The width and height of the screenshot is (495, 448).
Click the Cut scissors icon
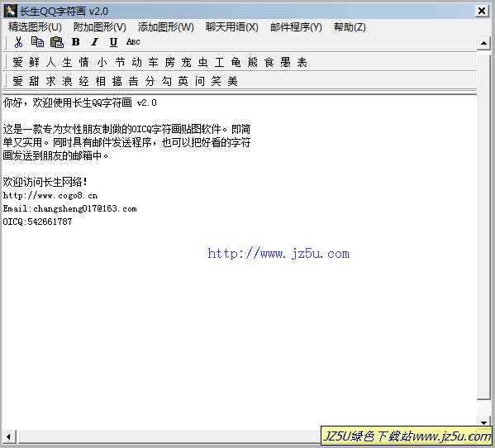19,42
